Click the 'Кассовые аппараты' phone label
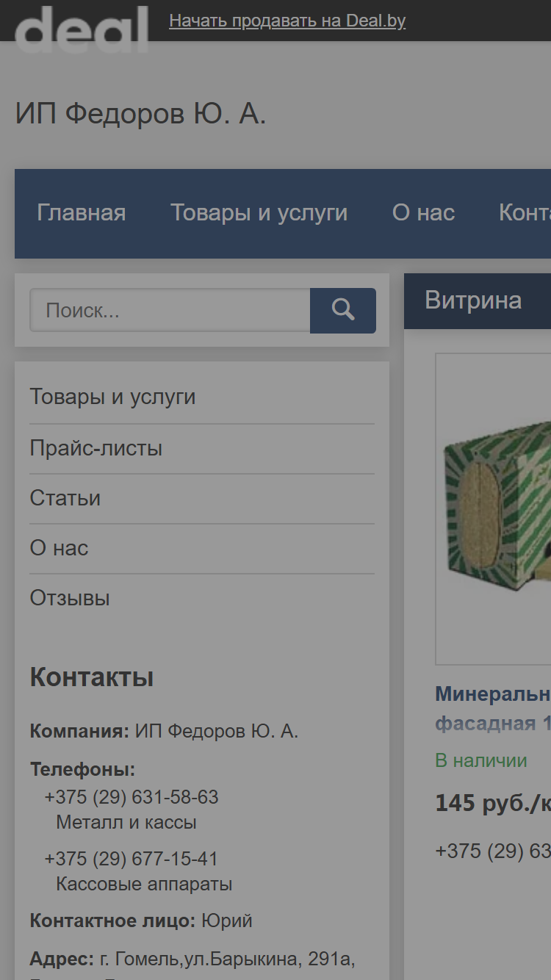 (x=144, y=884)
